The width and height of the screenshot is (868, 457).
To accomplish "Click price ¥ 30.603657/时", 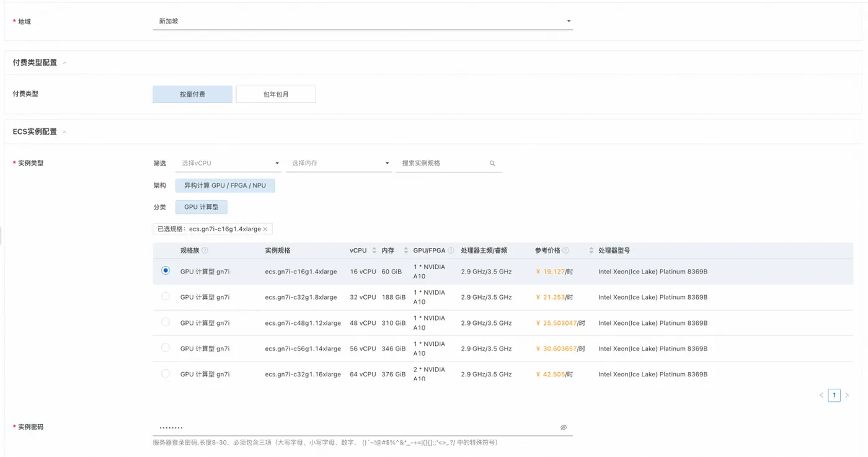I will click(x=560, y=348).
